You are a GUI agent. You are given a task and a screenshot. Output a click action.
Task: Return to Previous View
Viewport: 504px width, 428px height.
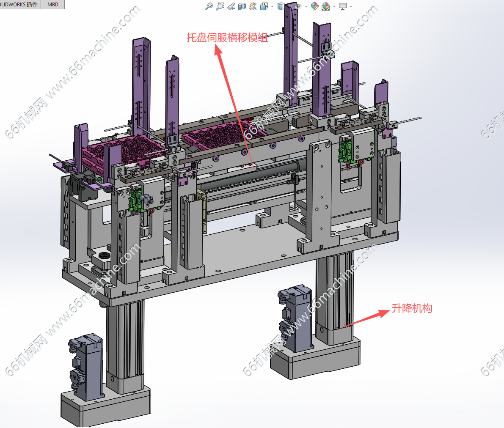tap(231, 6)
